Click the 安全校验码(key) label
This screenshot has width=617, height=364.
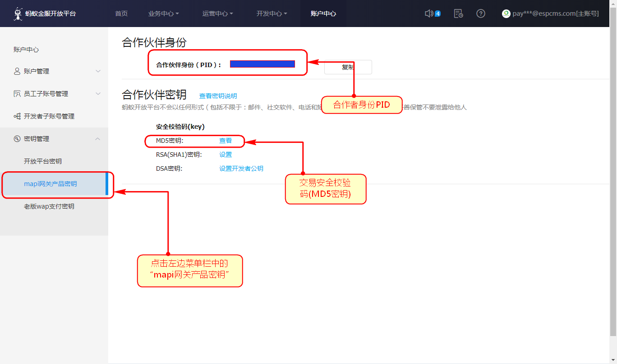pyautogui.click(x=180, y=127)
